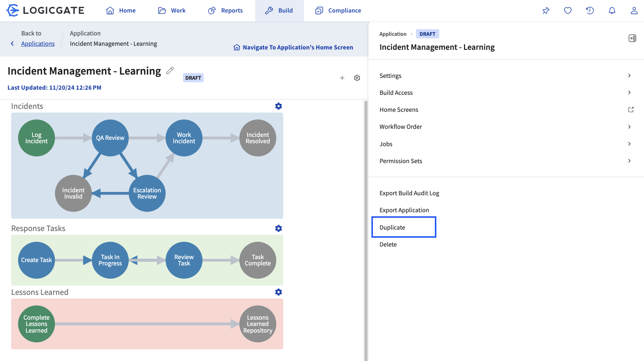
Task: Open the Incidents workflow gear settings
Action: 278,106
